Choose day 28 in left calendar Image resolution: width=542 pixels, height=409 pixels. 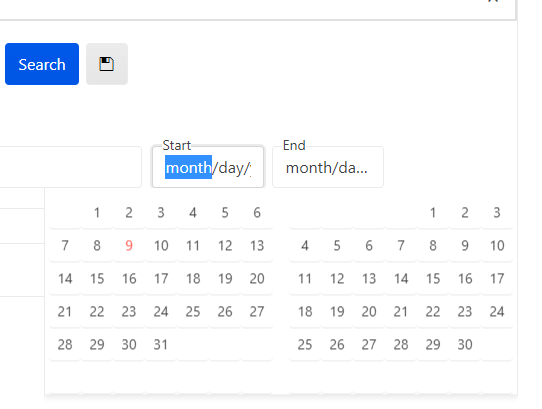click(65, 345)
